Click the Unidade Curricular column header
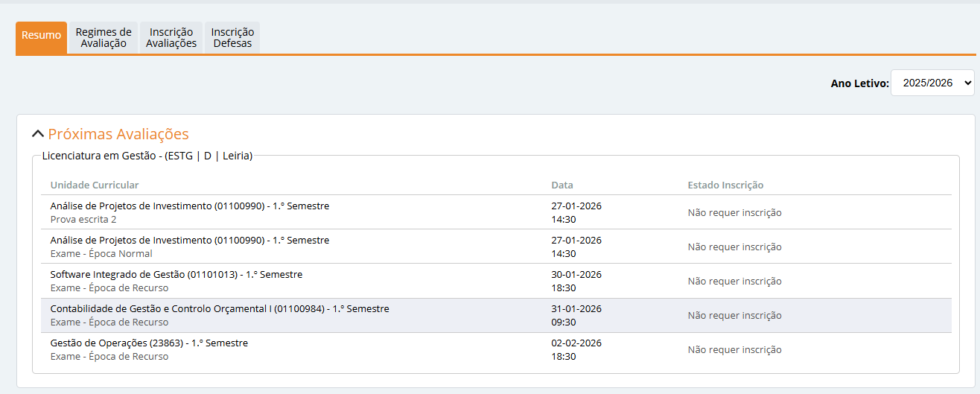 coord(95,185)
